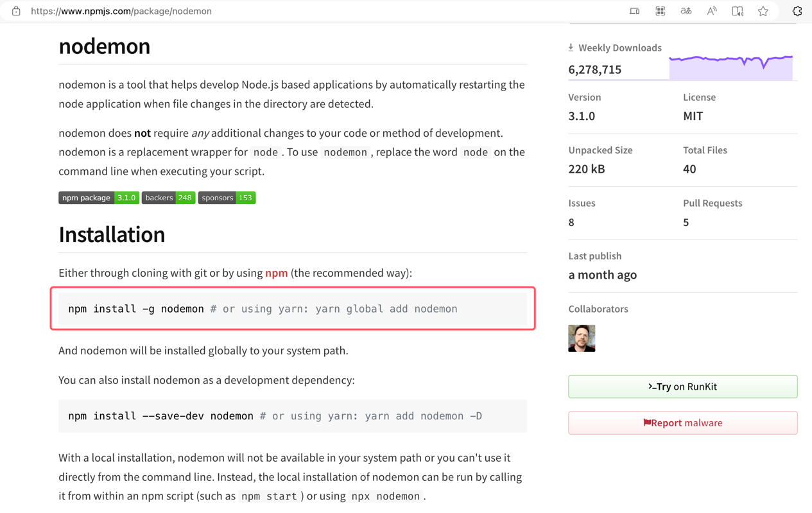The image size is (812, 513).
Task: Click the Unpacked Size label
Action: click(x=600, y=150)
